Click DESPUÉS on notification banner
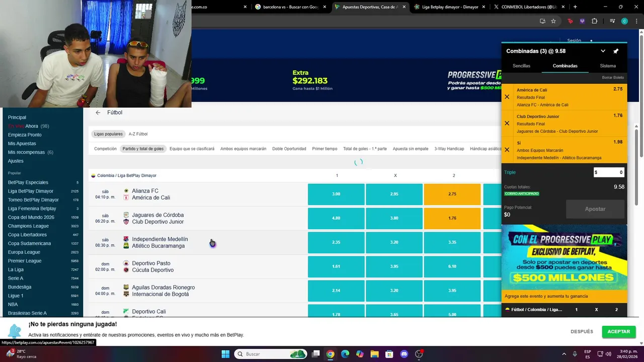644x362 pixels. pos(582,332)
